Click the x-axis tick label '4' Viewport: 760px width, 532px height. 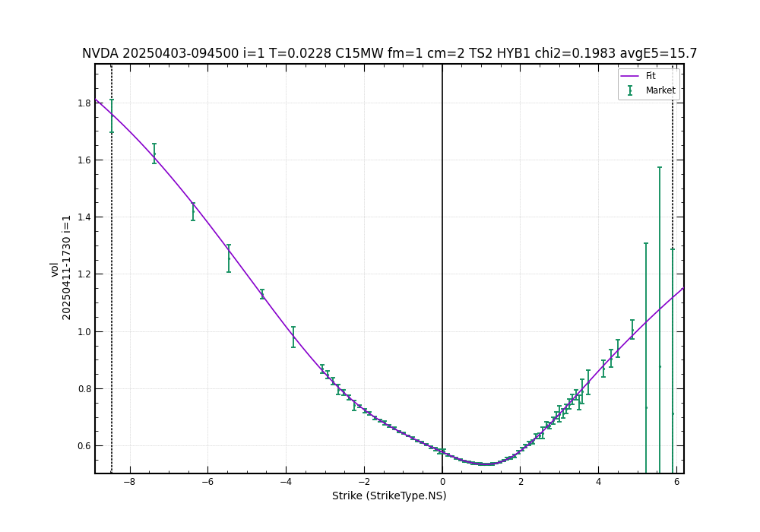[598, 482]
